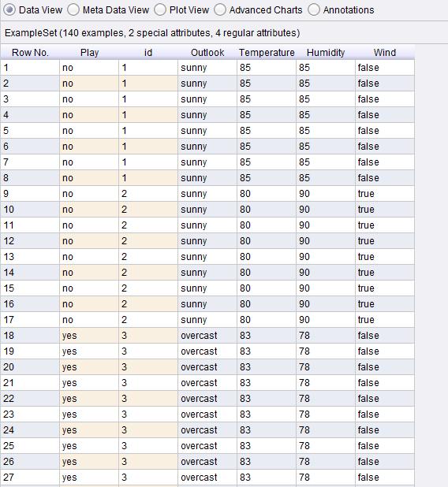Click the Wind column header
The image size is (448, 487).
385,53
